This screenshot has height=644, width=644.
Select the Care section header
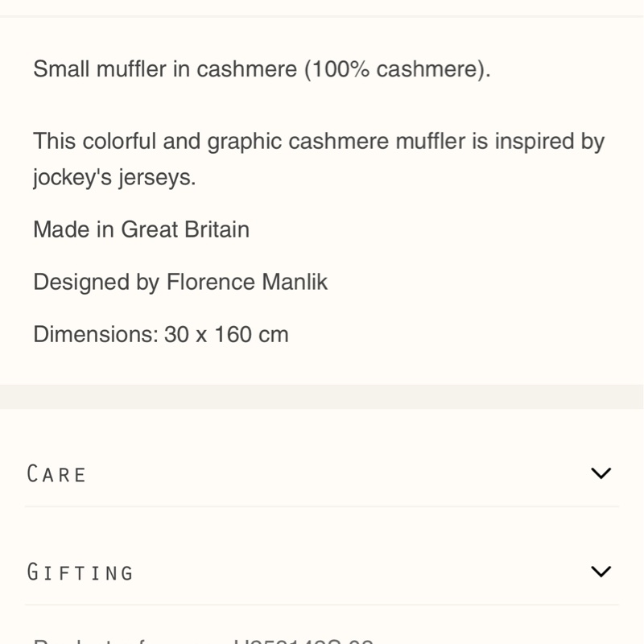56,473
